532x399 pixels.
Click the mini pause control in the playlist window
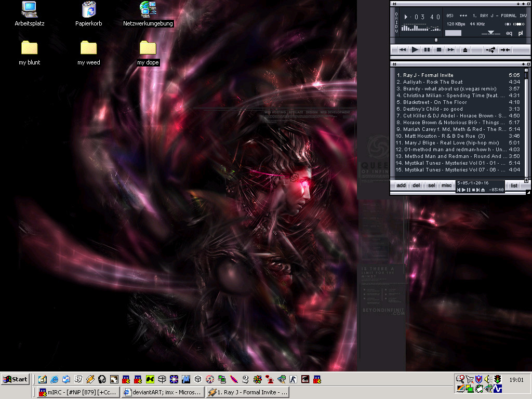pyautogui.click(x=469, y=190)
